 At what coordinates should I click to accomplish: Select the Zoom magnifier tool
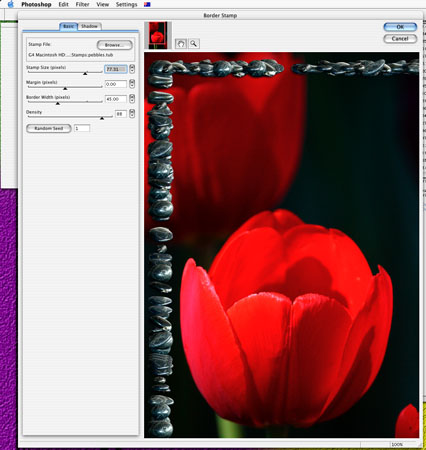click(x=194, y=44)
